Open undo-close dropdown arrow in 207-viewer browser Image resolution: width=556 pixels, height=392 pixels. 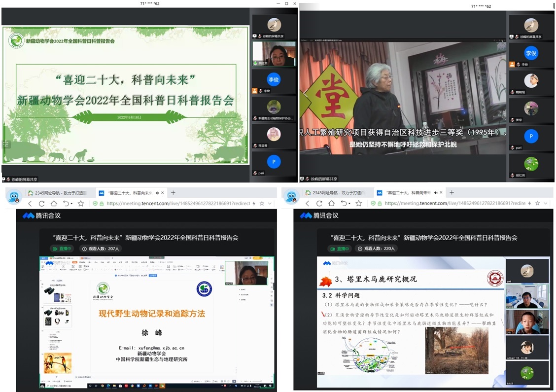pyautogui.click(x=71, y=203)
